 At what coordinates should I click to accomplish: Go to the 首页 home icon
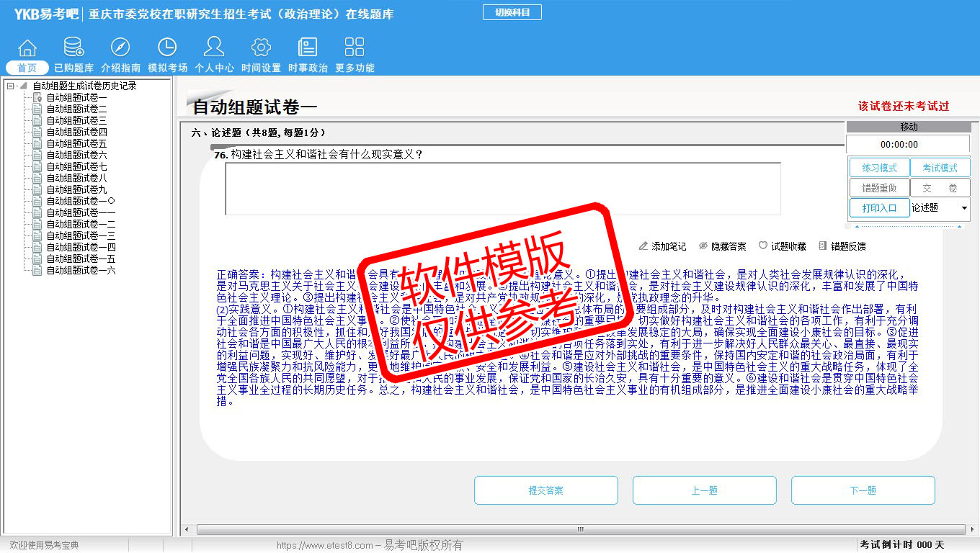tap(27, 56)
